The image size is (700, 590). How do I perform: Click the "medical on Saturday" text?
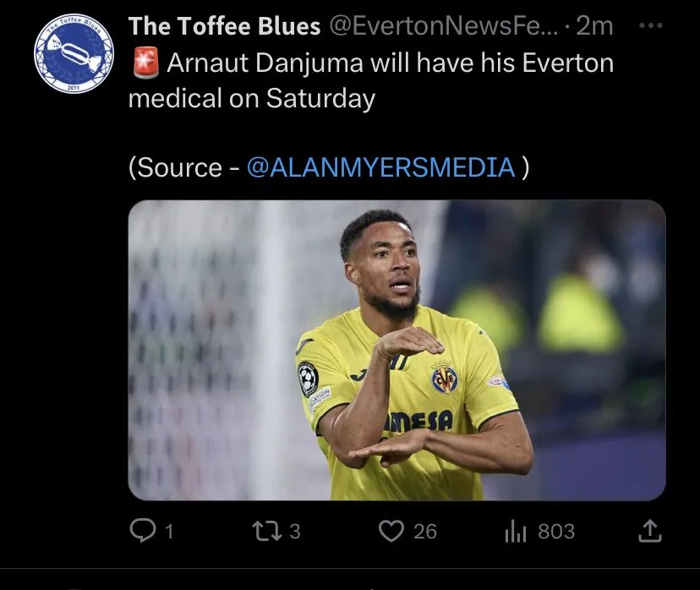tap(251, 99)
